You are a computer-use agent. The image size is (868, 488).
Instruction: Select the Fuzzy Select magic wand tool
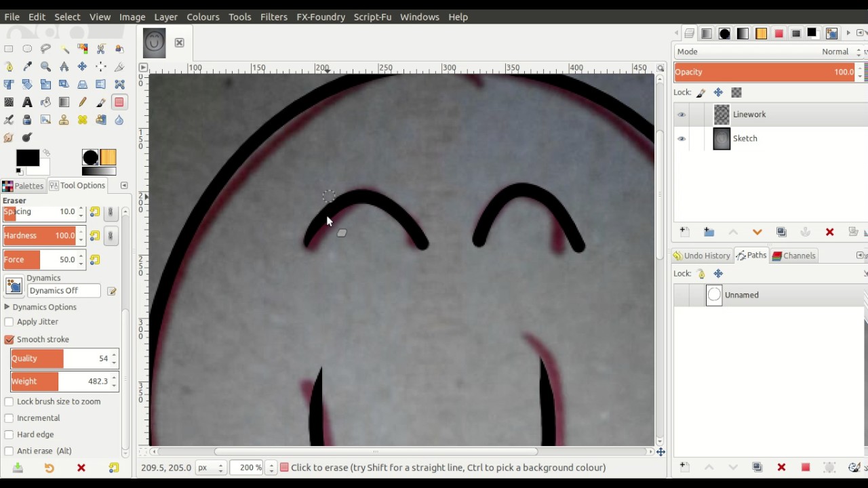point(64,49)
